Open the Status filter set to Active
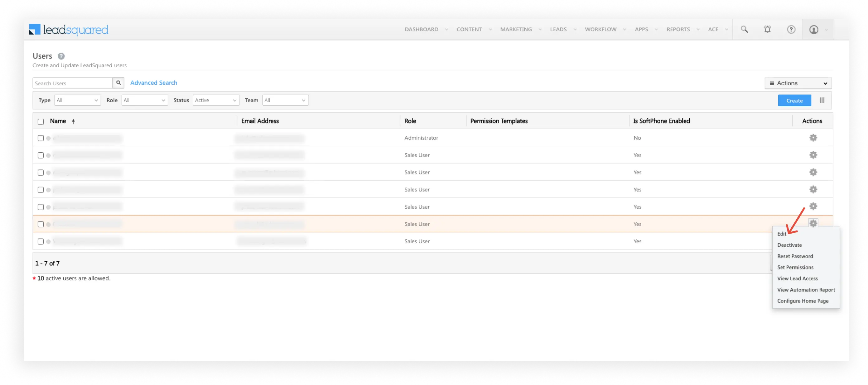 click(x=216, y=100)
